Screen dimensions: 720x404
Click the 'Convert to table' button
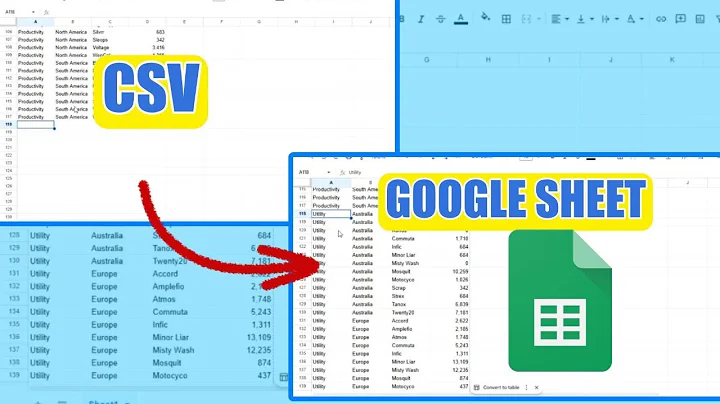(x=496, y=387)
